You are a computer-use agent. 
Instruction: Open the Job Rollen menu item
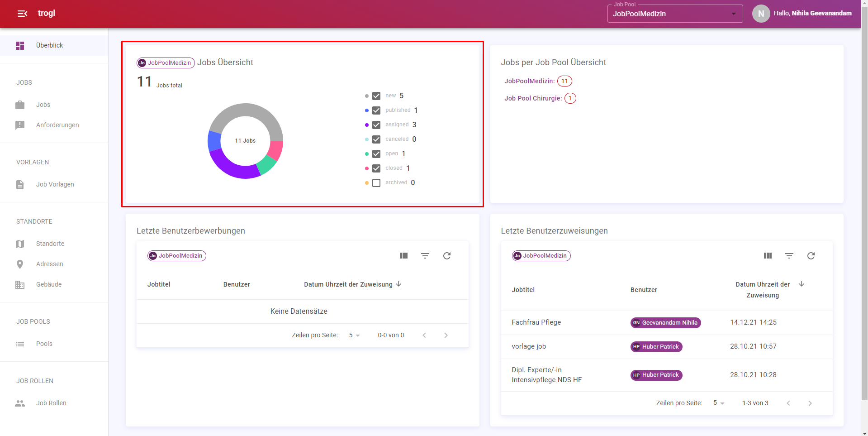click(x=54, y=403)
